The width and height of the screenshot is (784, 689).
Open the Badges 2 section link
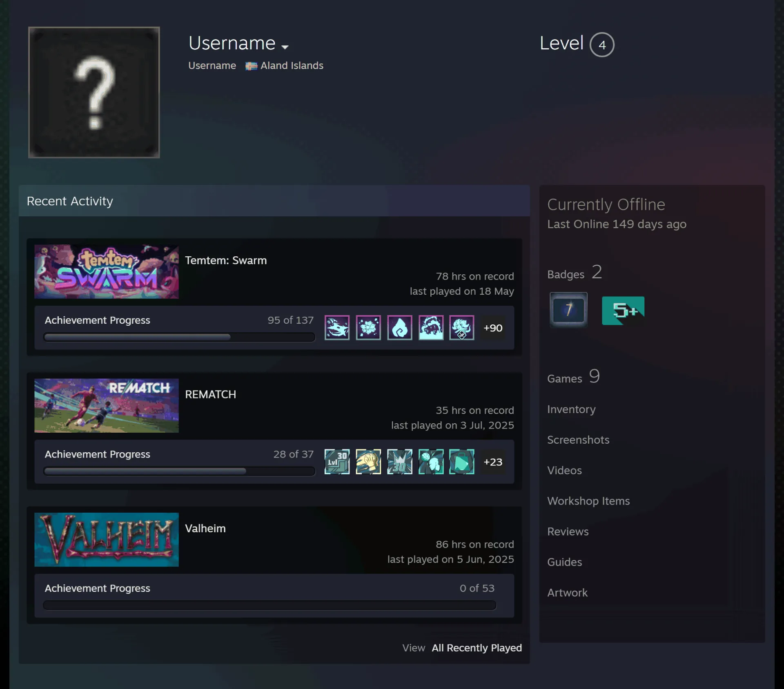pos(575,273)
